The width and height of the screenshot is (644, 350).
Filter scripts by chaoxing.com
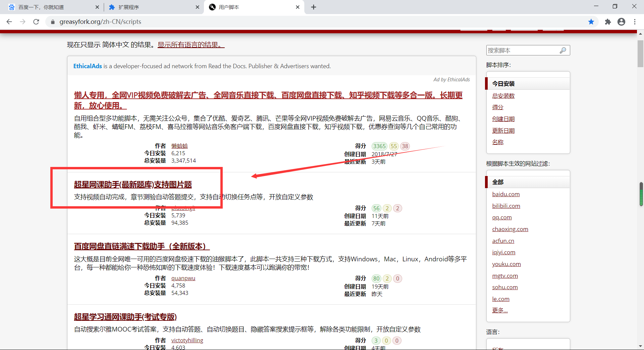tap(510, 229)
